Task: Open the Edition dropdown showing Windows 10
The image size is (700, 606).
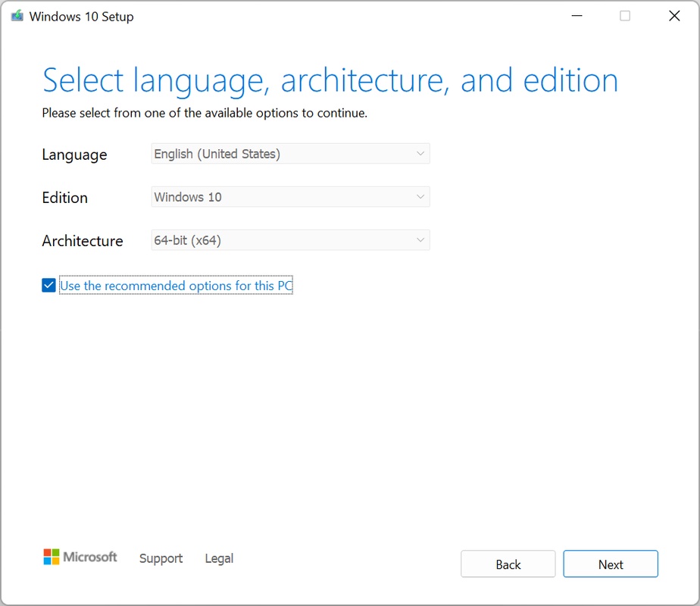Action: coord(290,197)
